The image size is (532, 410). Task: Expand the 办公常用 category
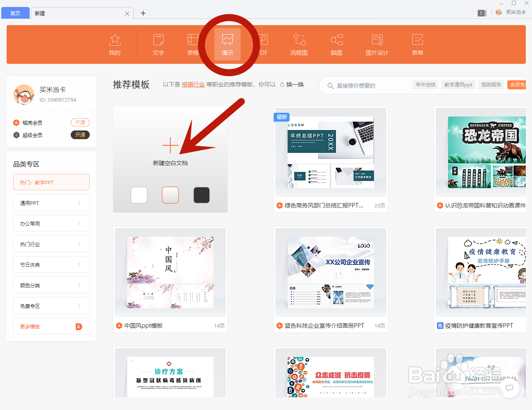pos(51,223)
